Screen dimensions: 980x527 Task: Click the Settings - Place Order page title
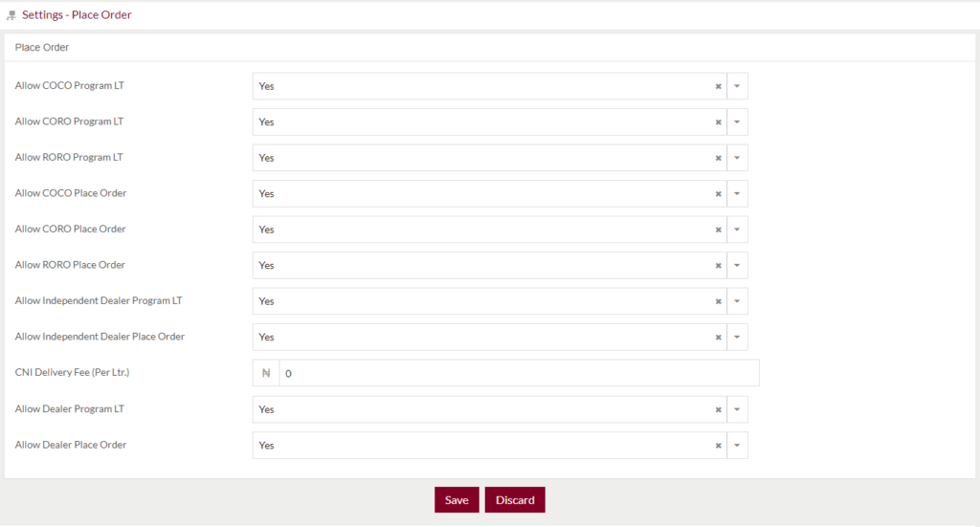point(77,15)
